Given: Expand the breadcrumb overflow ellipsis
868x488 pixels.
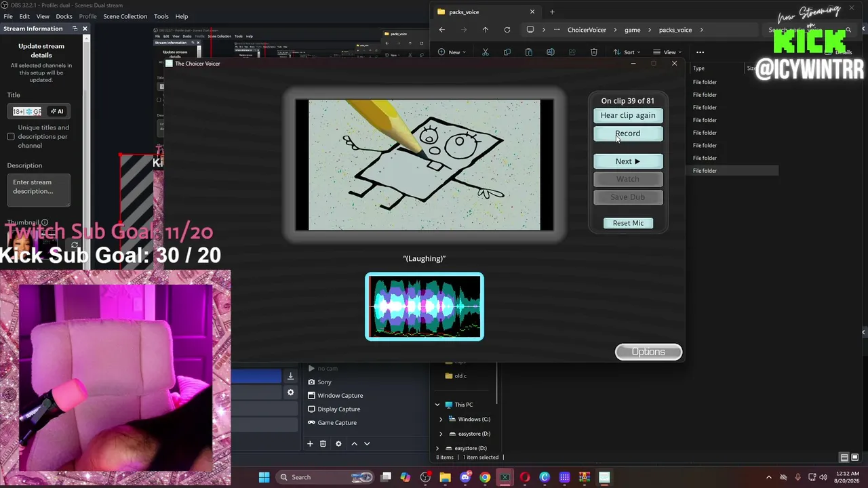Looking at the screenshot, I should pyautogui.click(x=557, y=30).
